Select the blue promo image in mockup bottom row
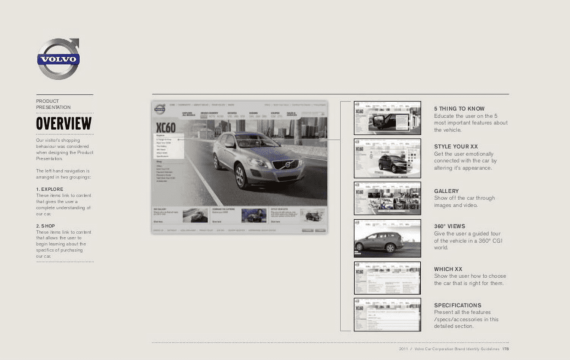570x360 pixels. click(254, 216)
